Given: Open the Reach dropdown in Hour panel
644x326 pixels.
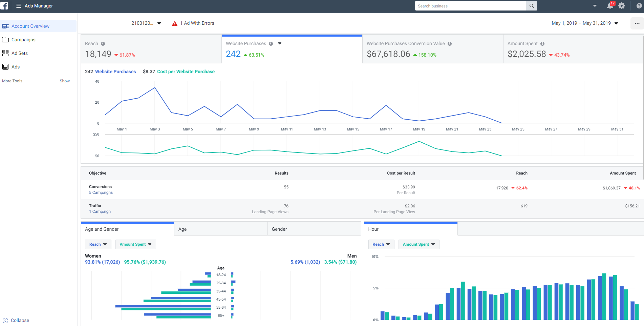Looking at the screenshot, I should pyautogui.click(x=381, y=244).
